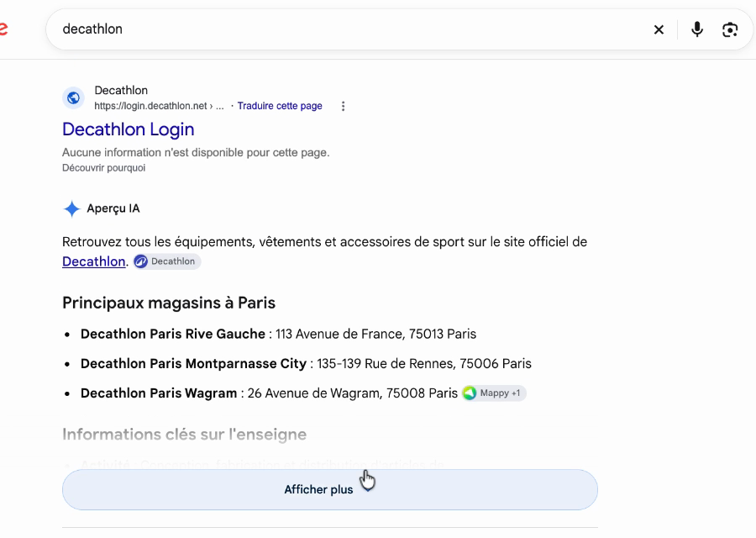Select Decathlon Paris Wagram entry
The height and width of the screenshot is (538, 756).
[x=269, y=393]
